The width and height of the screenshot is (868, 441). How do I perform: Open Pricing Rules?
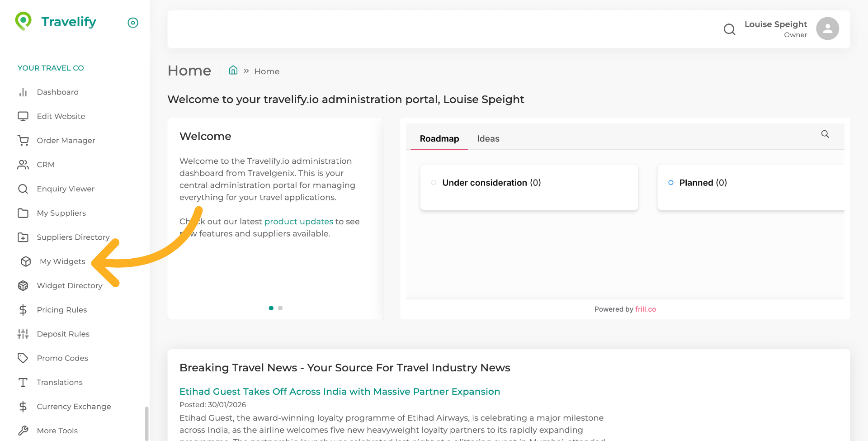pos(62,310)
